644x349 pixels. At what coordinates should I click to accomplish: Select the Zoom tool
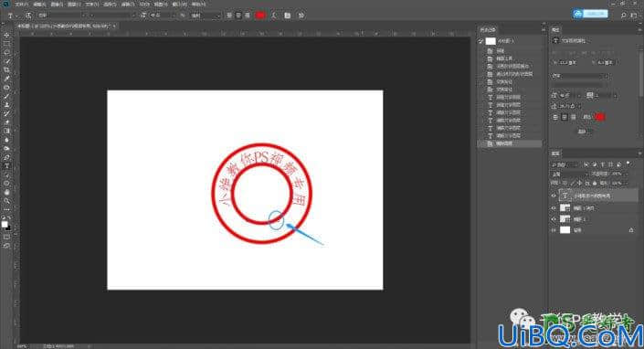tap(6, 201)
